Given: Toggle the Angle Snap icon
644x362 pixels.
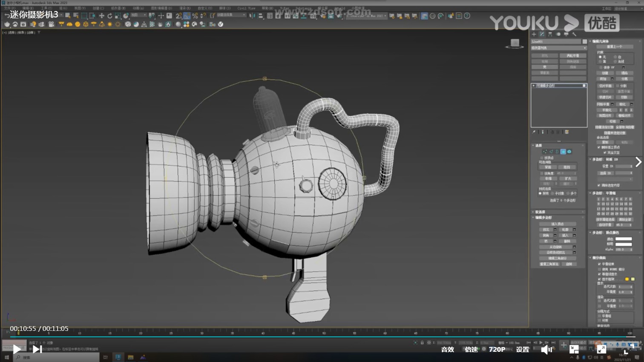Looking at the screenshot, I should (x=187, y=16).
